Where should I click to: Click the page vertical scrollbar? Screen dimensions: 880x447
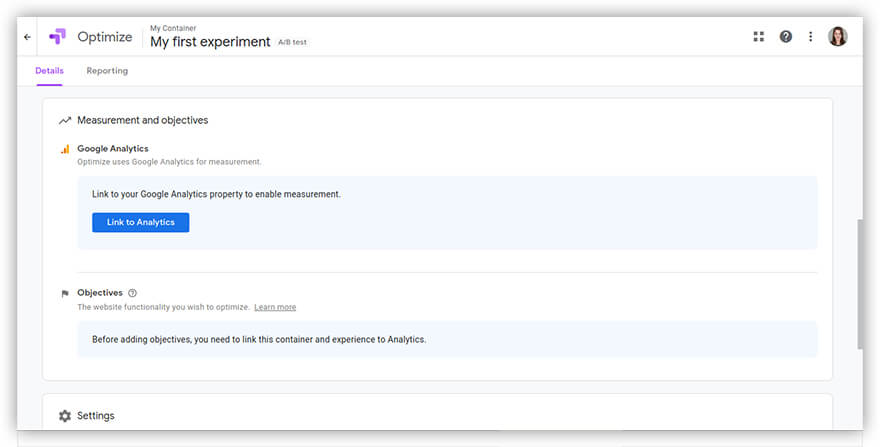[858, 284]
